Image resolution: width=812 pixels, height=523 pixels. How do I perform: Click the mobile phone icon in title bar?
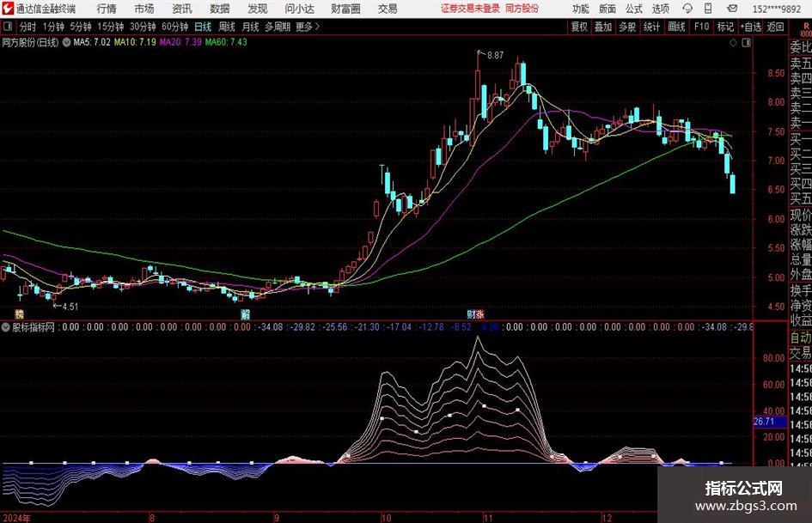[x=708, y=9]
